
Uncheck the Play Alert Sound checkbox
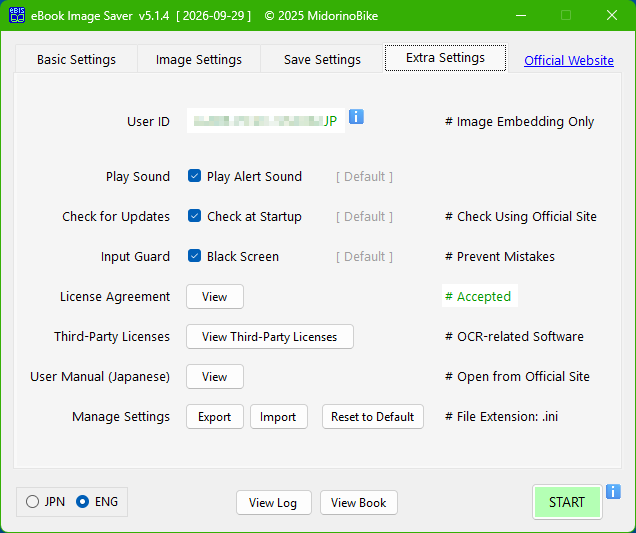[194, 176]
